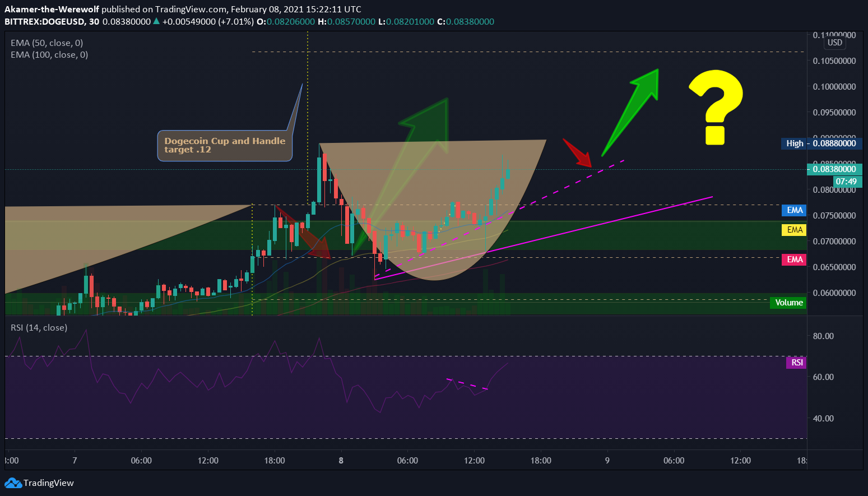This screenshot has width=868, height=496.
Task: Click the TradingView wordmark text
Action: (x=49, y=483)
